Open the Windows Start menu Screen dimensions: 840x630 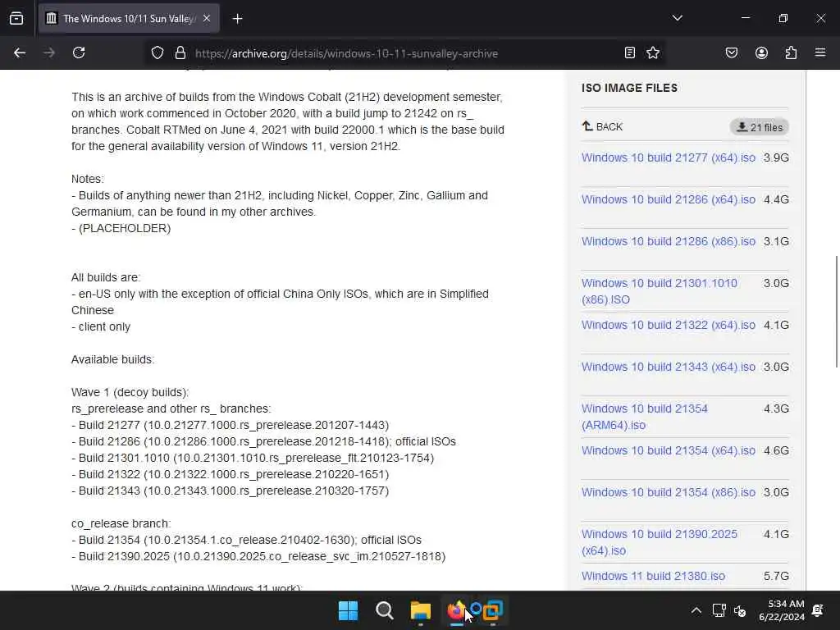tap(348, 610)
